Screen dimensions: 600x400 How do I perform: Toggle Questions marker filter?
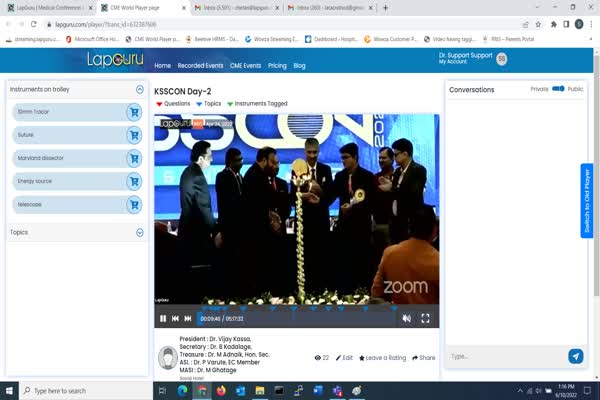point(173,104)
